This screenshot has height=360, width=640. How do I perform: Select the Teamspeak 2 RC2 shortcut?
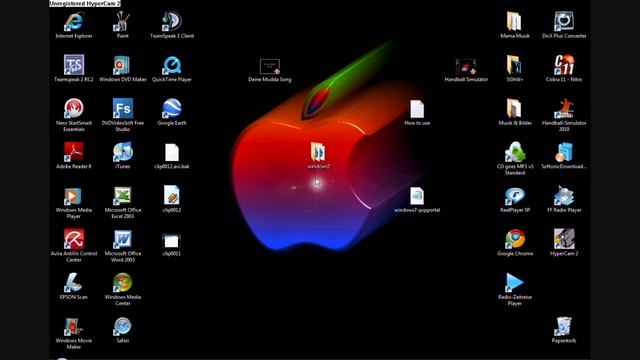click(74, 65)
